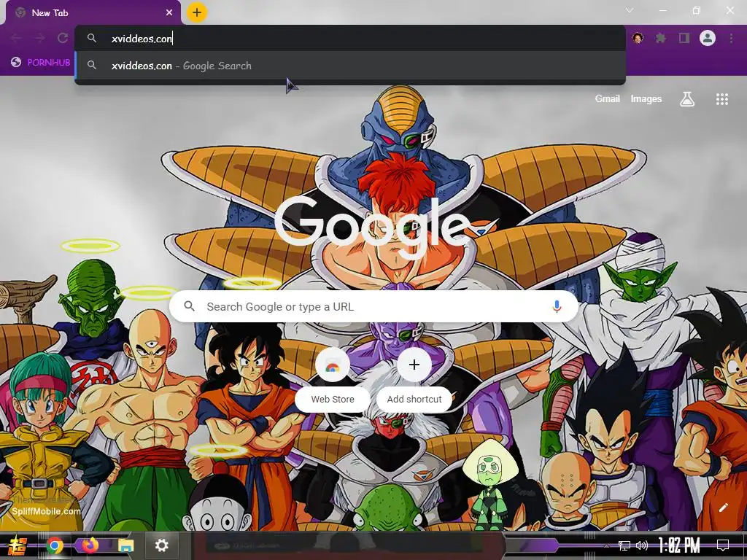Image resolution: width=747 pixels, height=560 pixels.
Task: Open the Chrome three-dot menu
Action: pyautogui.click(x=731, y=38)
